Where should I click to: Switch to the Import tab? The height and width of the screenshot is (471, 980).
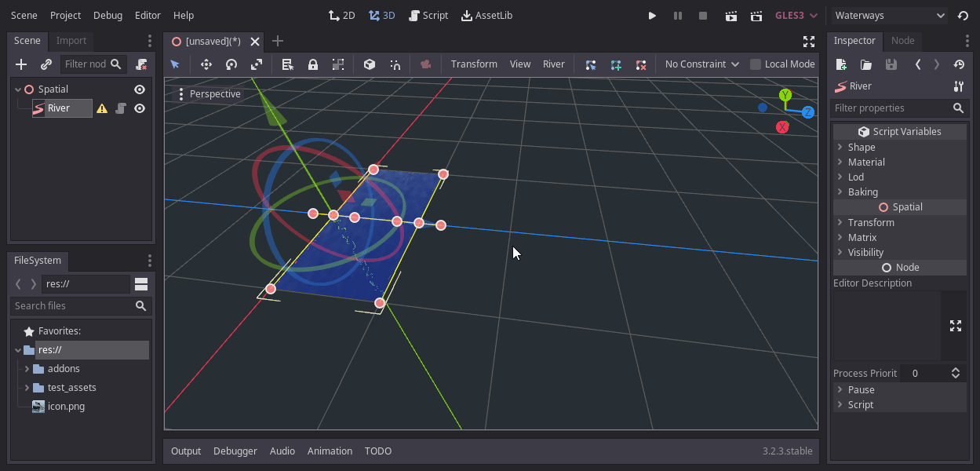[x=71, y=41]
